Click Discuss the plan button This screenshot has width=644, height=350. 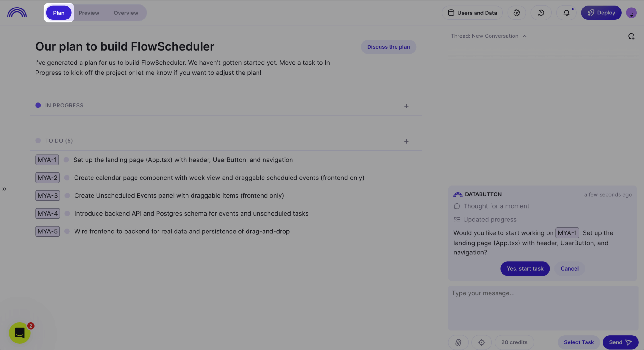pos(388,47)
